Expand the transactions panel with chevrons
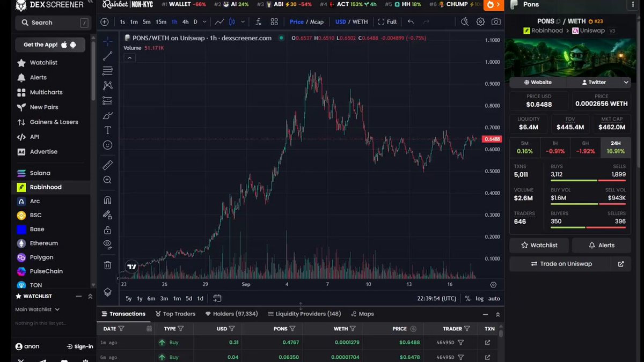This screenshot has width=644, height=362. pos(498,314)
